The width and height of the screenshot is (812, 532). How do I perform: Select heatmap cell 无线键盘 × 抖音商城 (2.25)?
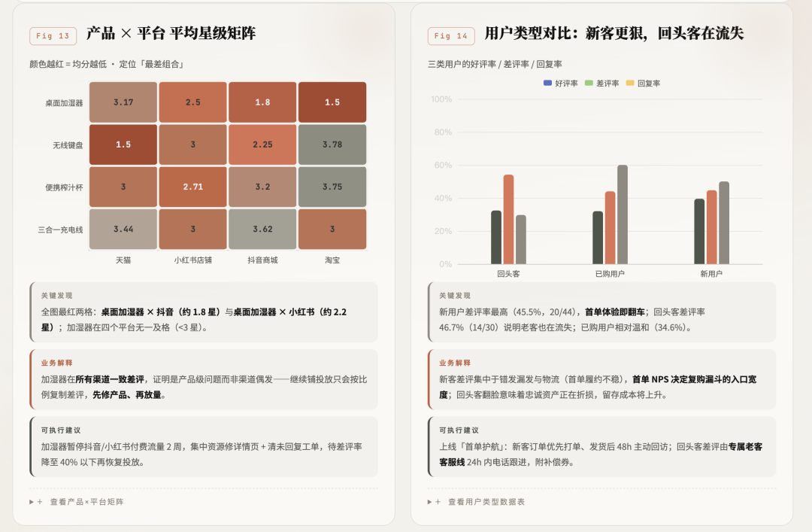click(262, 144)
